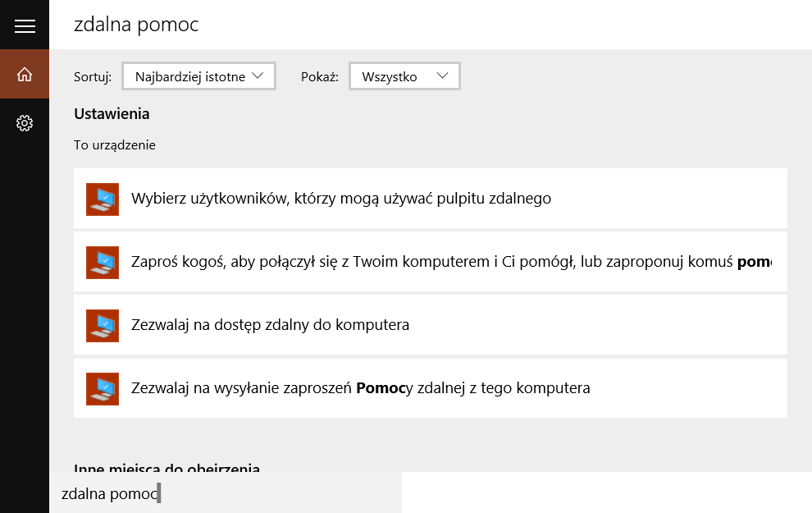Click the 'To urządzenie' subheading
This screenshot has width=812, height=513.
114,145
